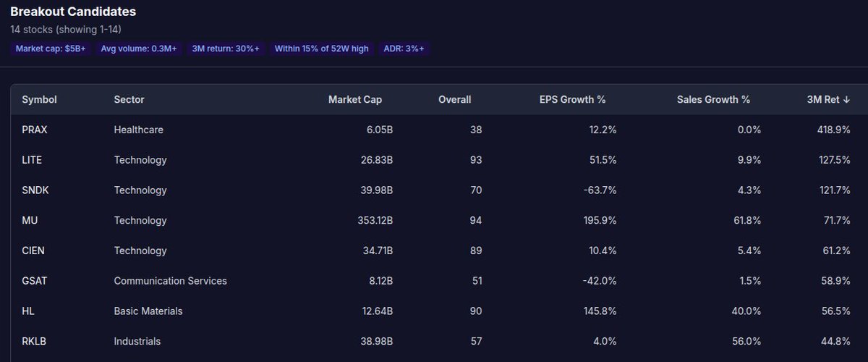Click the overall score 51 for GSAT
The image size is (868, 362).
point(476,281)
